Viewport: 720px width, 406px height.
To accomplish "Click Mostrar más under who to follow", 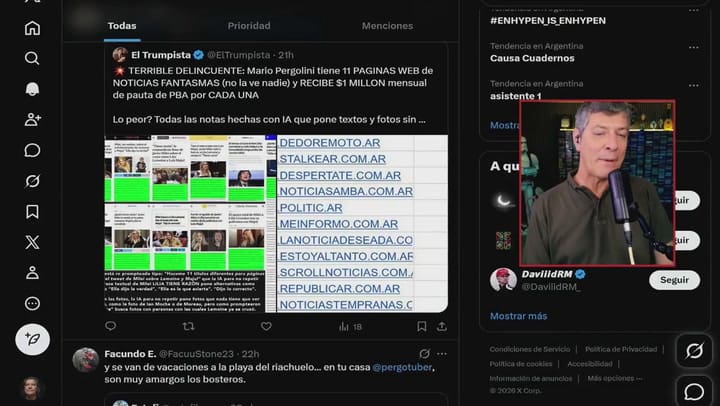I will point(518,316).
